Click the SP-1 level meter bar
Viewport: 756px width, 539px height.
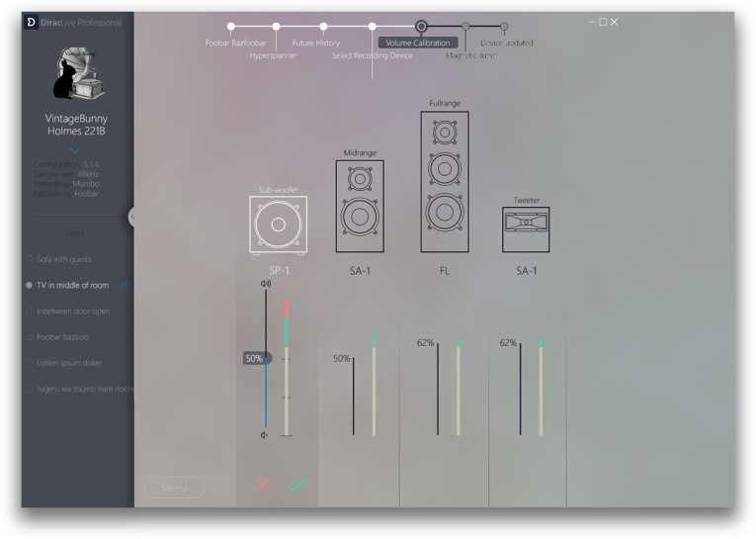[x=287, y=369]
